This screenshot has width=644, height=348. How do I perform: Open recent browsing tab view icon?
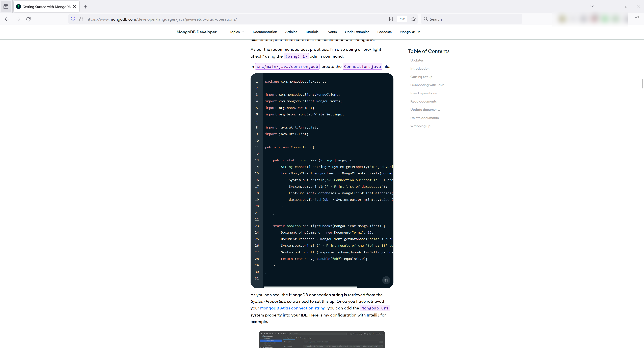coord(6,7)
